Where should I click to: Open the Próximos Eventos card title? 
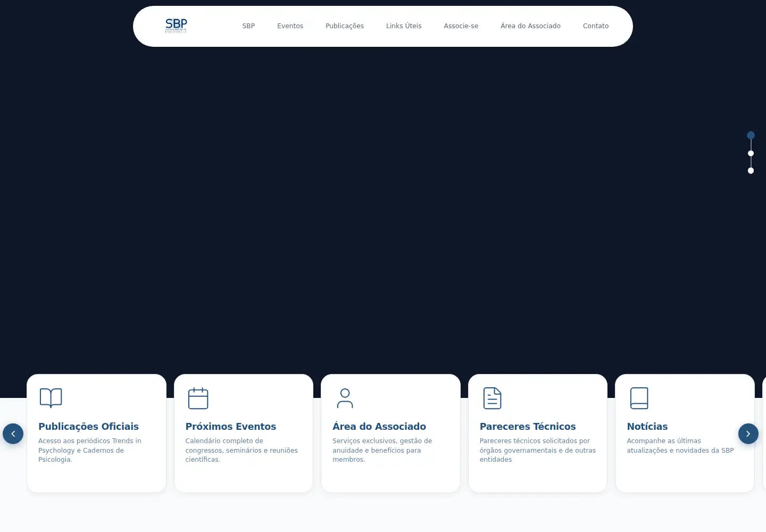pyautogui.click(x=230, y=426)
